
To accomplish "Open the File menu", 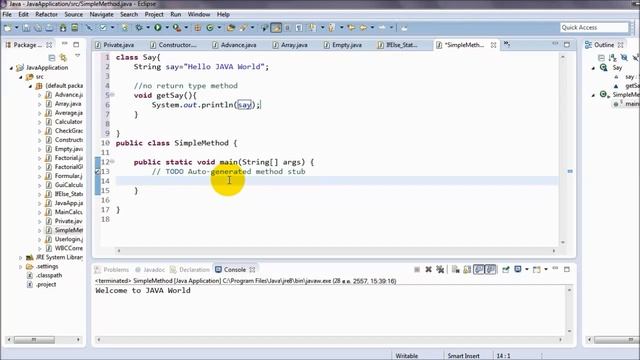I will click(7, 14).
